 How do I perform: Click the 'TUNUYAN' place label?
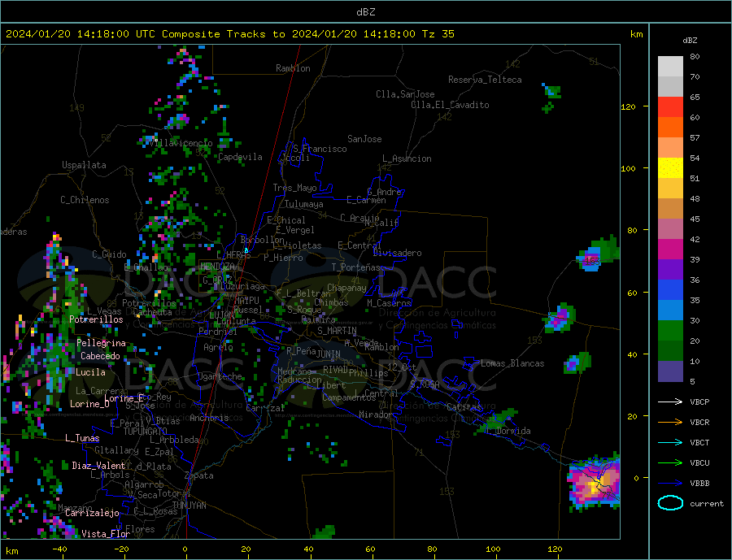tap(189, 506)
